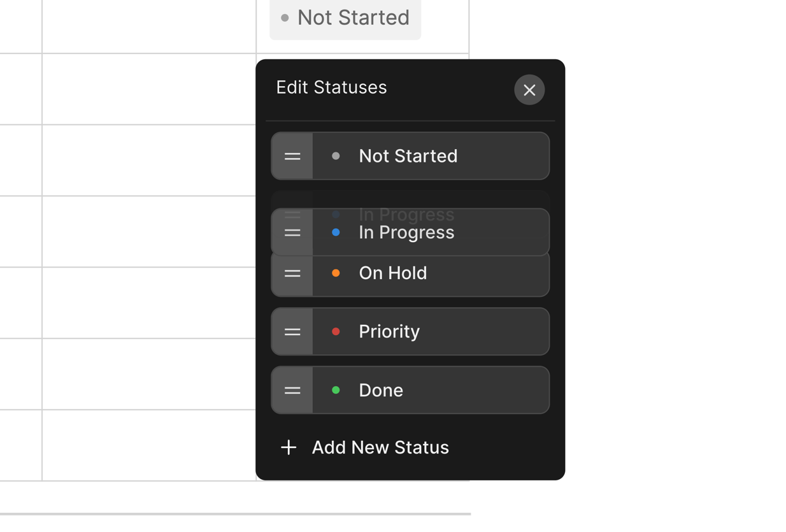786x532 pixels.
Task: Close the Edit Statuses panel
Action: click(x=529, y=90)
